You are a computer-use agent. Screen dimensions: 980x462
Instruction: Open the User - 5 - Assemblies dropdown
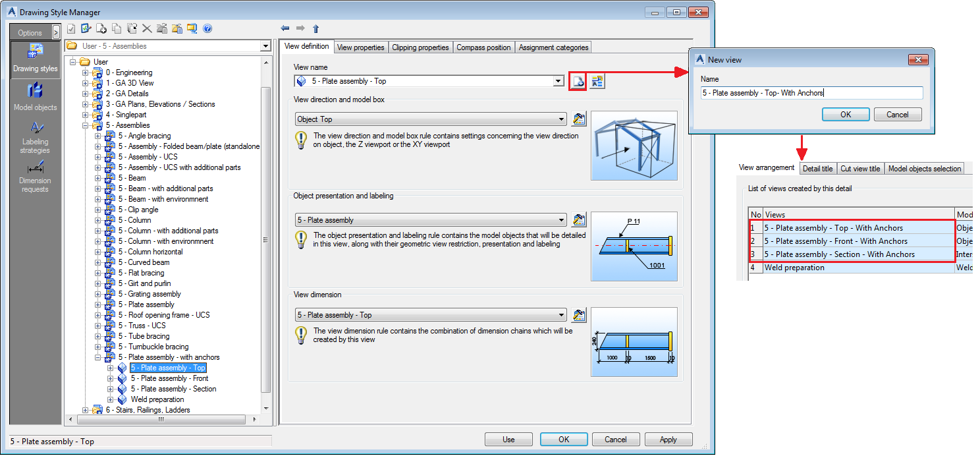265,46
